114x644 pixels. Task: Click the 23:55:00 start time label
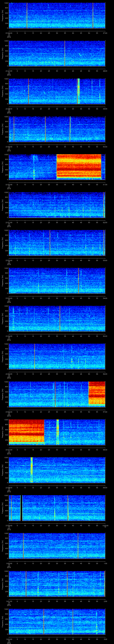9,374
